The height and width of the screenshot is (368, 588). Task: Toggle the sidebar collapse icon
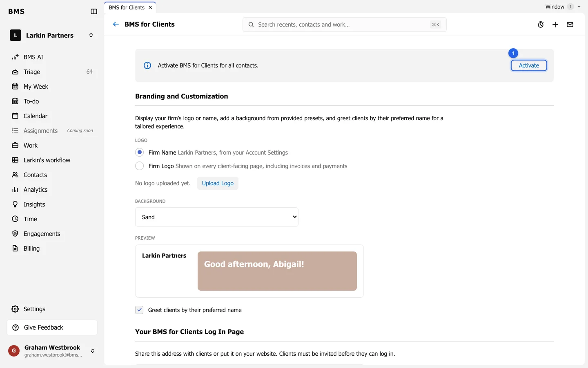coord(94,11)
